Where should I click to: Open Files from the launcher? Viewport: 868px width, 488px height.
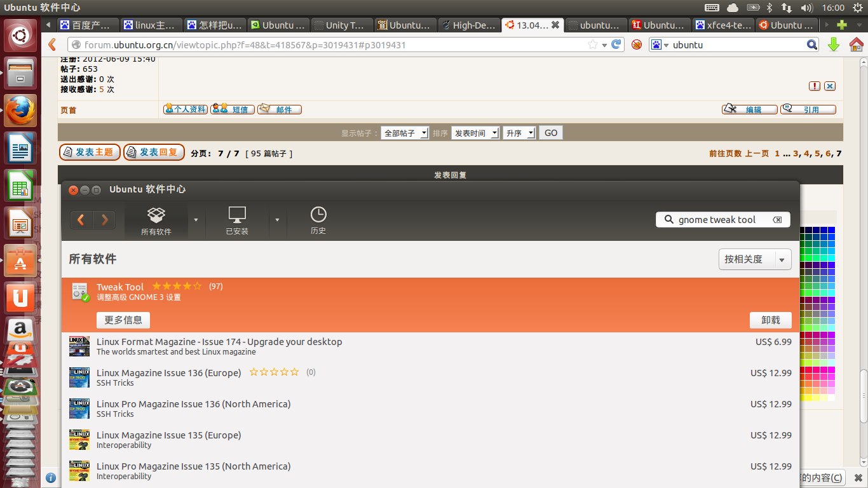20,73
